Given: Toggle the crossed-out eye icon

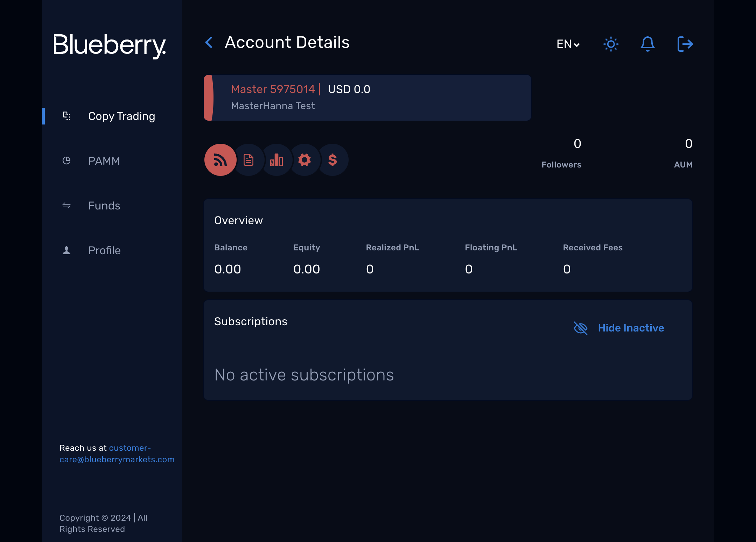Looking at the screenshot, I should click(581, 328).
